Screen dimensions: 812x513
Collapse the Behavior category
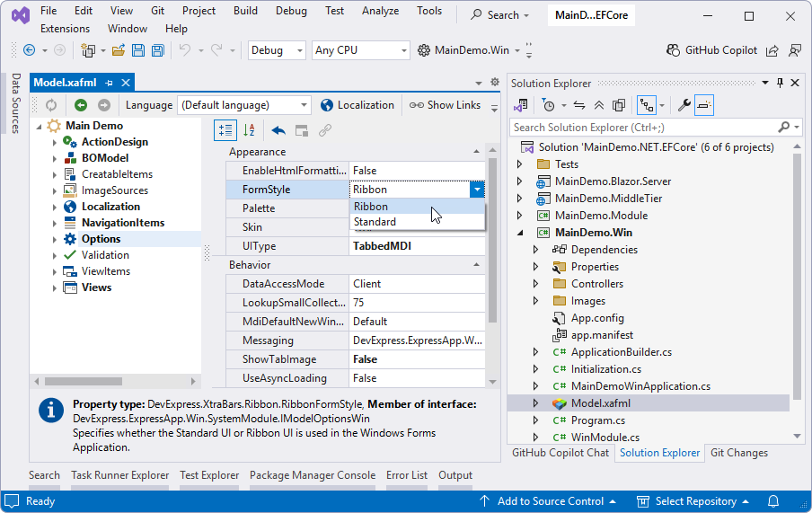click(x=476, y=265)
